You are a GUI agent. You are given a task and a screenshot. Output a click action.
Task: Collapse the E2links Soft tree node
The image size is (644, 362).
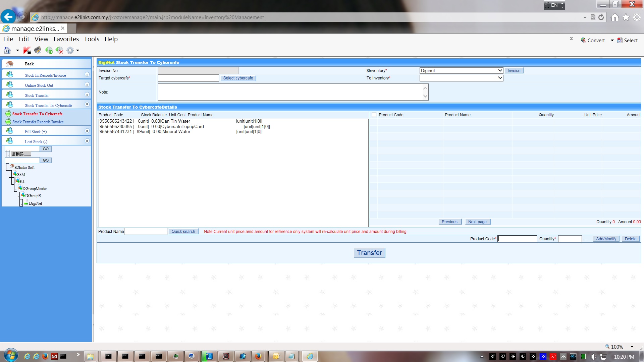click(7, 167)
